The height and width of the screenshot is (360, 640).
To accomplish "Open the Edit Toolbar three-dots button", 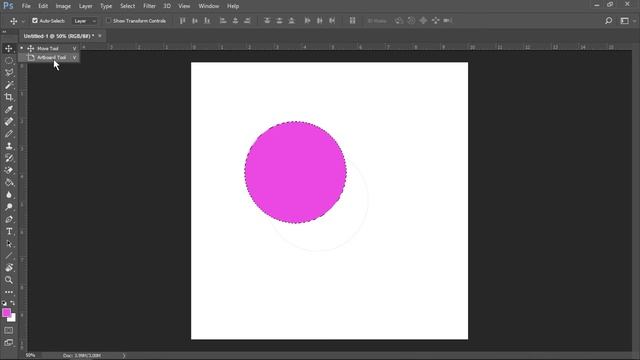I will point(9,292).
